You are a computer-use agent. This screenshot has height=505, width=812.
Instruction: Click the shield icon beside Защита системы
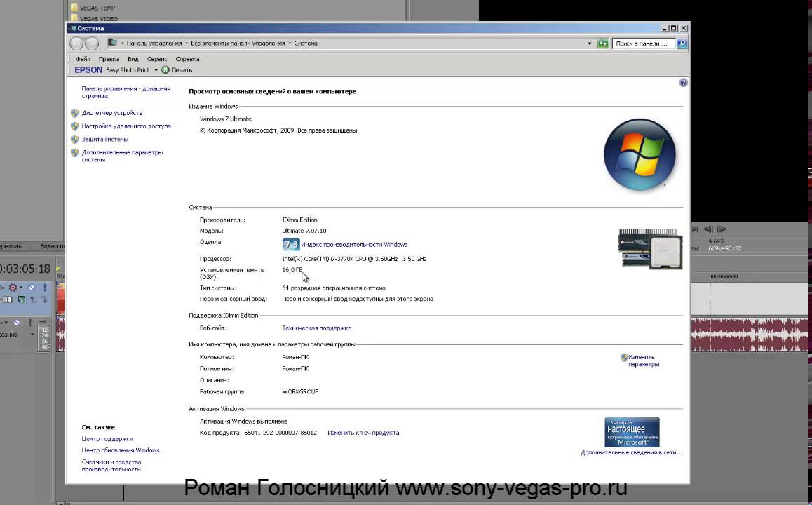pyautogui.click(x=74, y=140)
